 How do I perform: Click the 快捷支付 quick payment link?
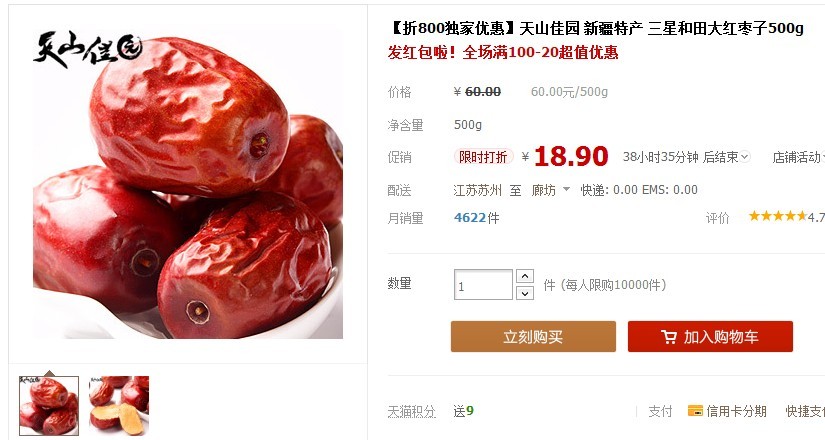pyautogui.click(x=806, y=411)
